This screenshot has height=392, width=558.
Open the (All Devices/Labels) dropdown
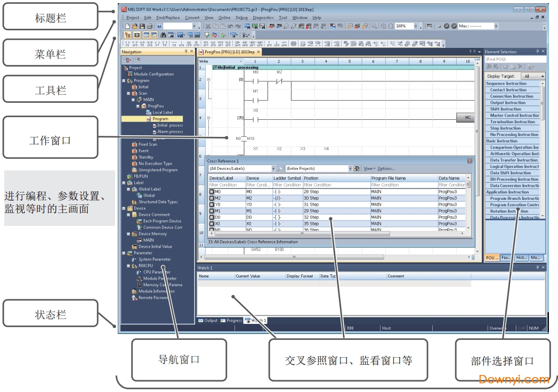point(273,168)
